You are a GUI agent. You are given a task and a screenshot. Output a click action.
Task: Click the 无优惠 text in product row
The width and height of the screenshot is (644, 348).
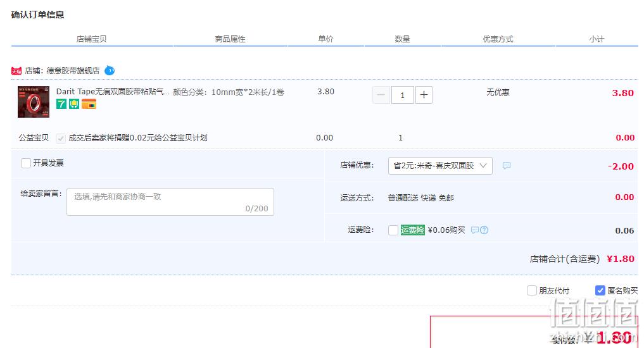click(498, 92)
